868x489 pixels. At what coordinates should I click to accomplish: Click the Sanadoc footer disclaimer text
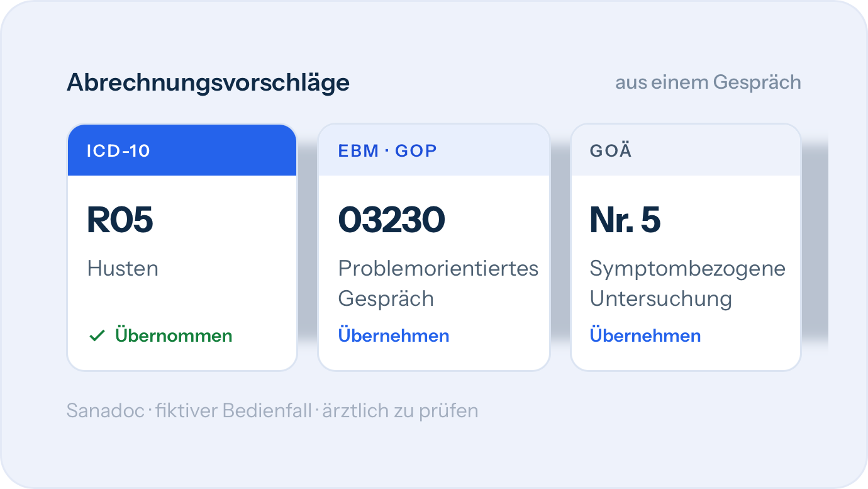tap(272, 411)
